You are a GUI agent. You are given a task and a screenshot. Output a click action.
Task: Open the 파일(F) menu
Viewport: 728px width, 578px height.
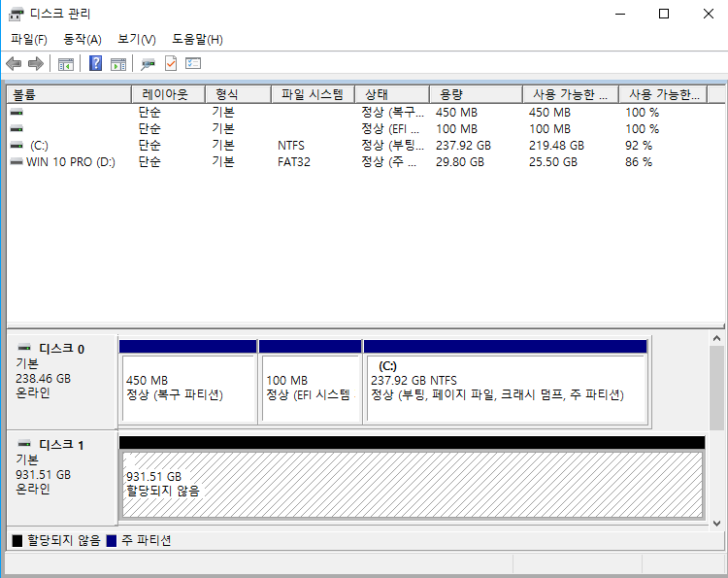(29, 40)
